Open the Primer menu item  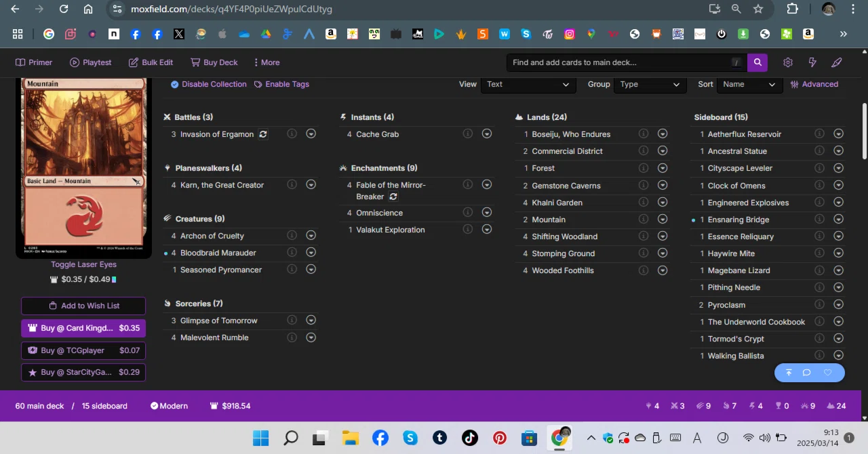pos(34,62)
